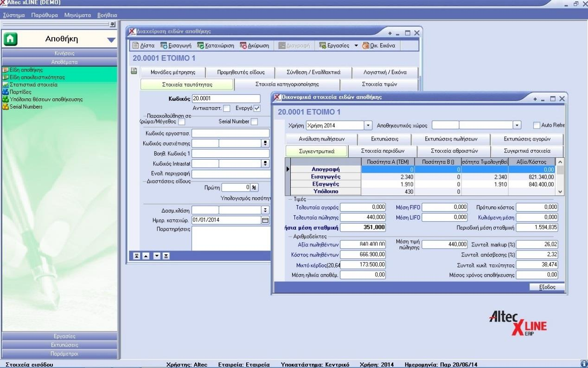Switch to Σύνθεση / Εναλλακτικά tab

[313, 72]
